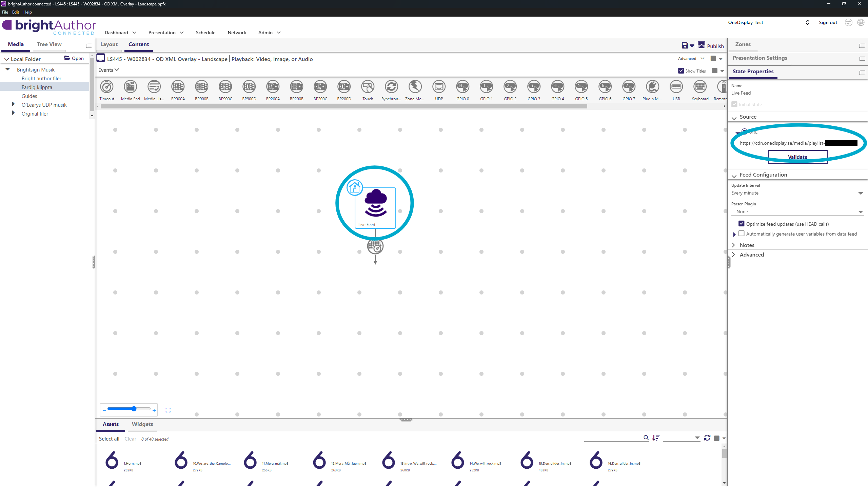Open the Widgets tab
The image size is (868, 488).
(142, 424)
